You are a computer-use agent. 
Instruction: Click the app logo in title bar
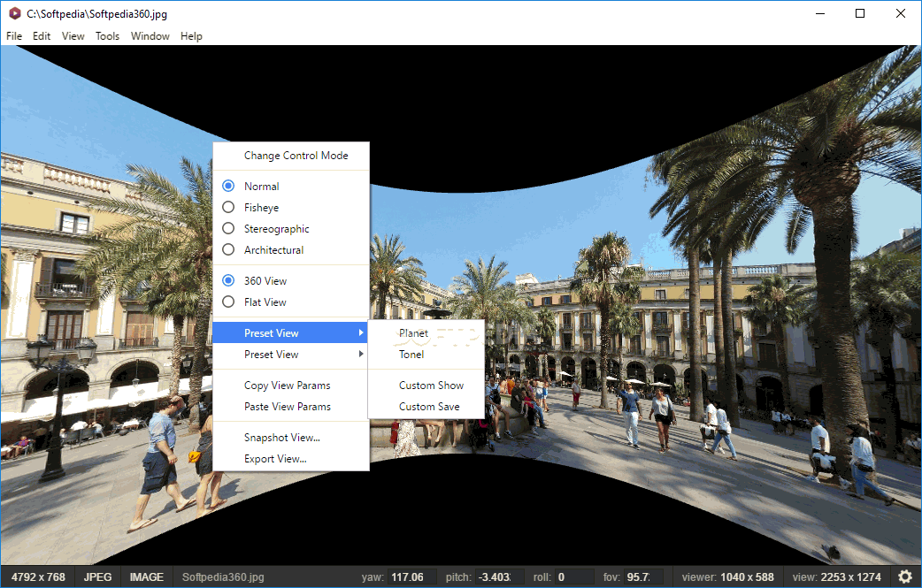14,13
